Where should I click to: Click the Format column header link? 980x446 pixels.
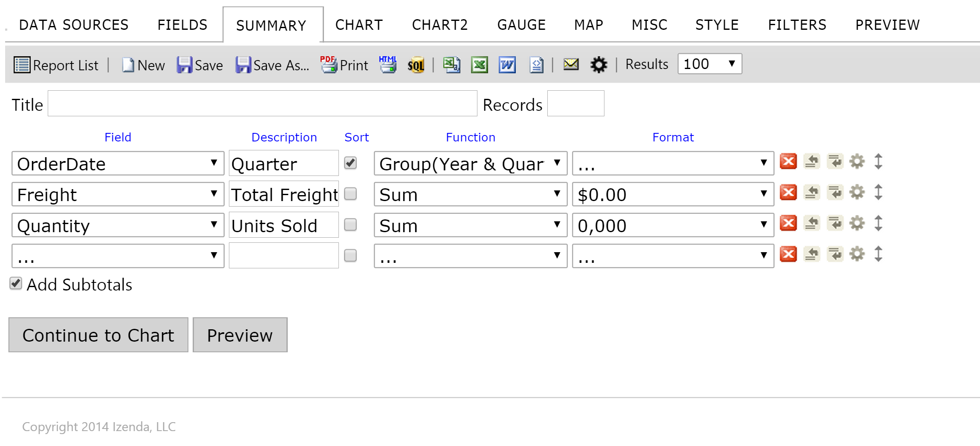pyautogui.click(x=673, y=137)
